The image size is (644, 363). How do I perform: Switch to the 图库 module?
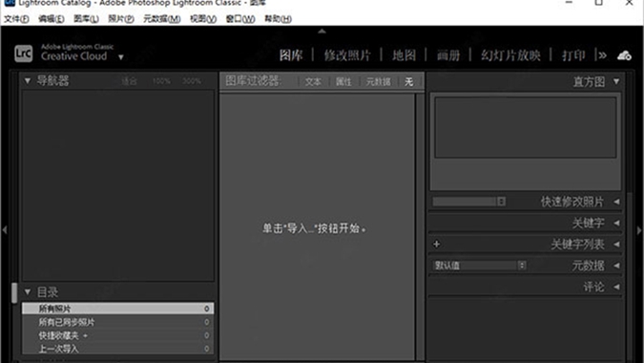pos(291,55)
